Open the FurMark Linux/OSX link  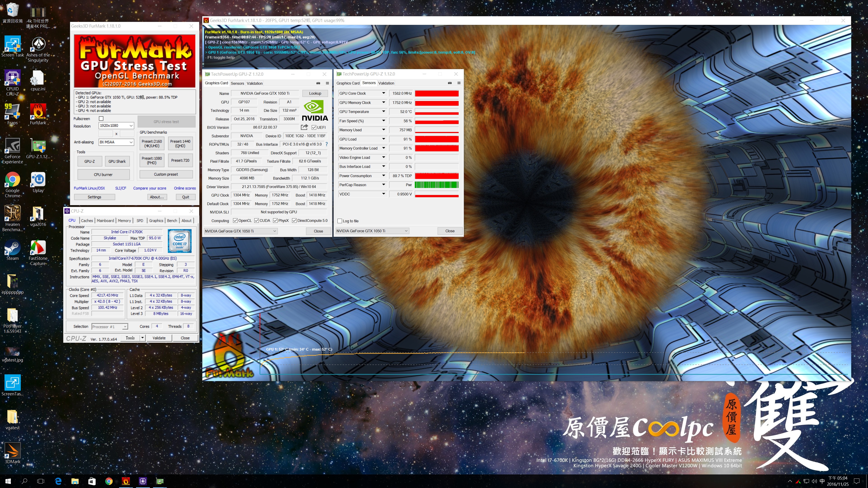(x=89, y=188)
